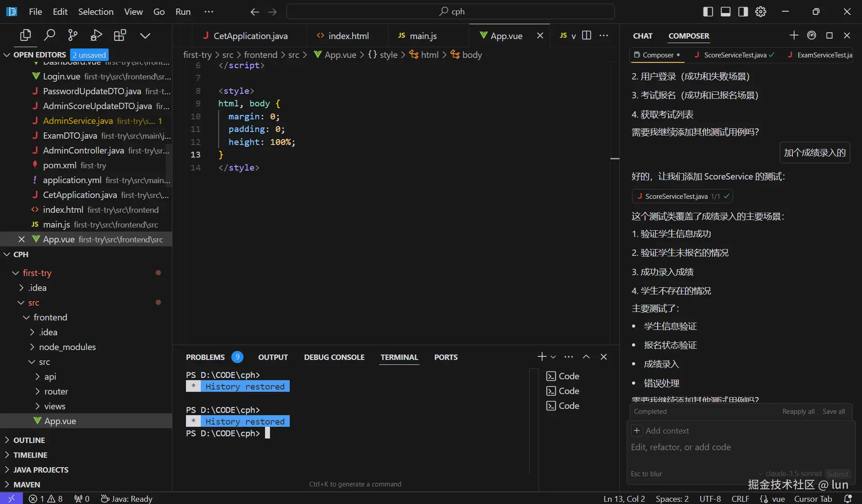The image size is (862, 504).
Task: Collapse the frontend folder in tree
Action: (x=27, y=317)
